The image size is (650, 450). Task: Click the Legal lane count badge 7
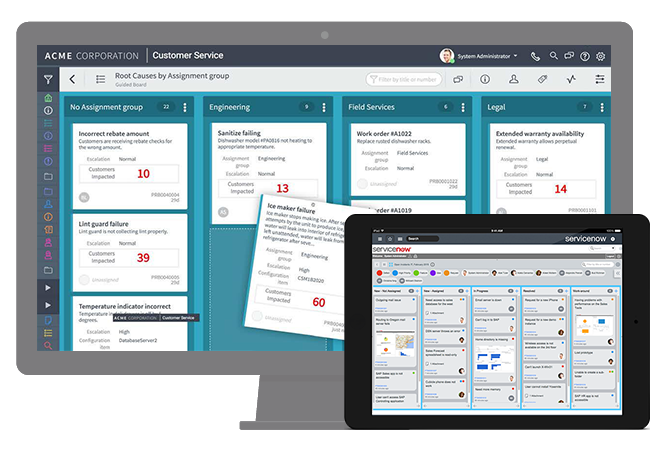pos(585,107)
